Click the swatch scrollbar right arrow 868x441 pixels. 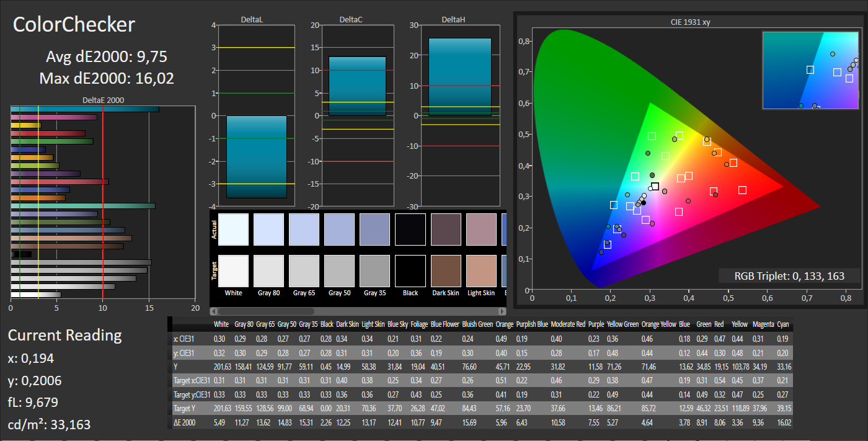click(503, 311)
